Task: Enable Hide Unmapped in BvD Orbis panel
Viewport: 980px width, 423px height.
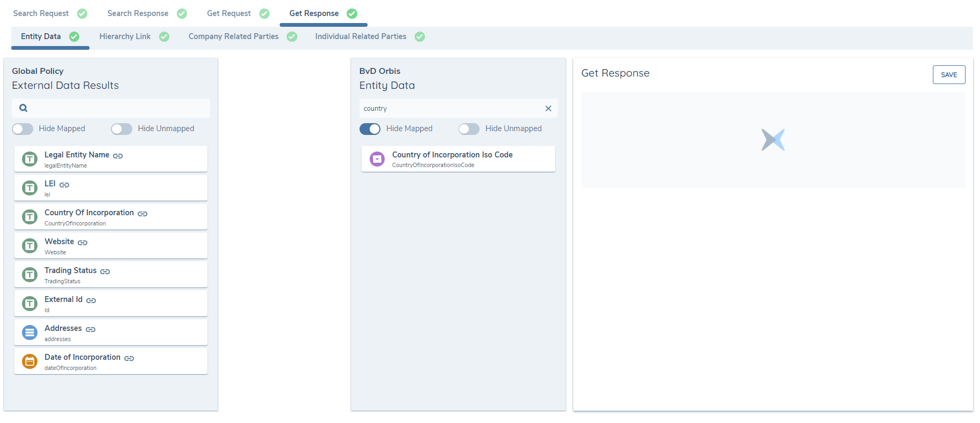Action: click(469, 129)
